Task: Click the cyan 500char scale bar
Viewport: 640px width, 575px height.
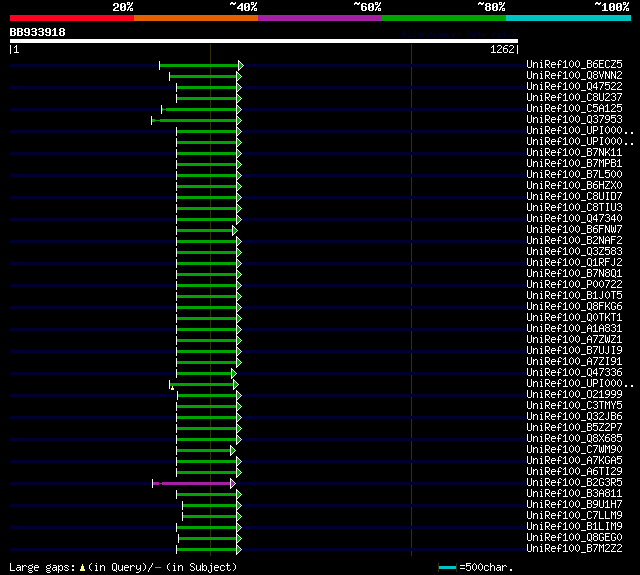Action: 447,567
